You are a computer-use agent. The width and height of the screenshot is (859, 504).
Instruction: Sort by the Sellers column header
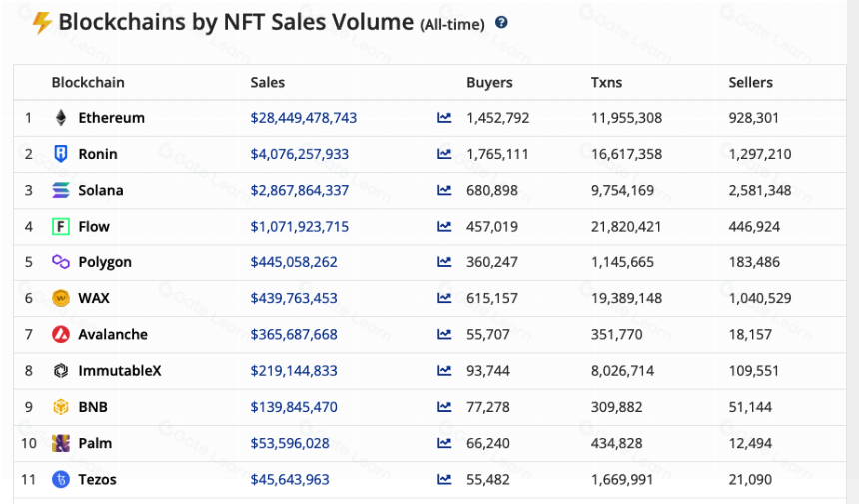750,82
